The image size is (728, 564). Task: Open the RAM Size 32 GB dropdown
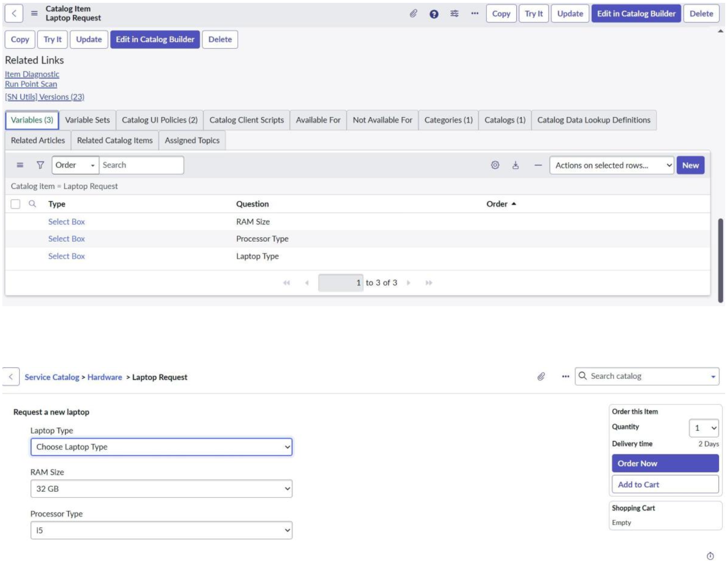click(161, 489)
